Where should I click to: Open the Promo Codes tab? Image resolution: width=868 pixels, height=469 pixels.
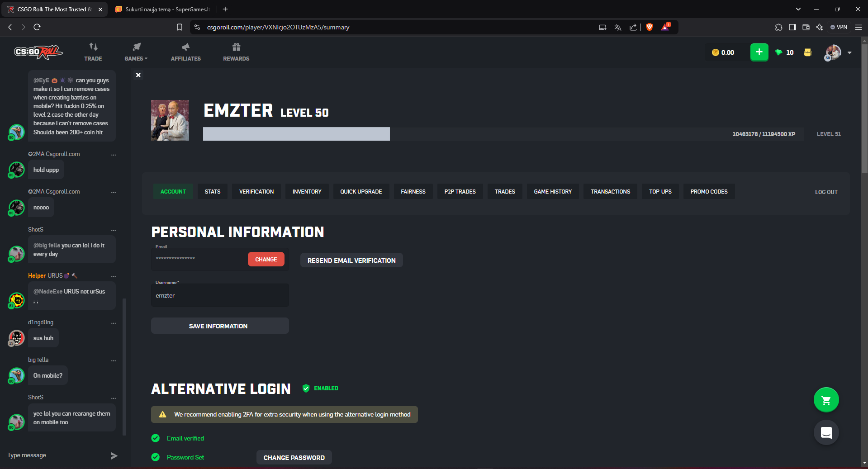tap(709, 192)
